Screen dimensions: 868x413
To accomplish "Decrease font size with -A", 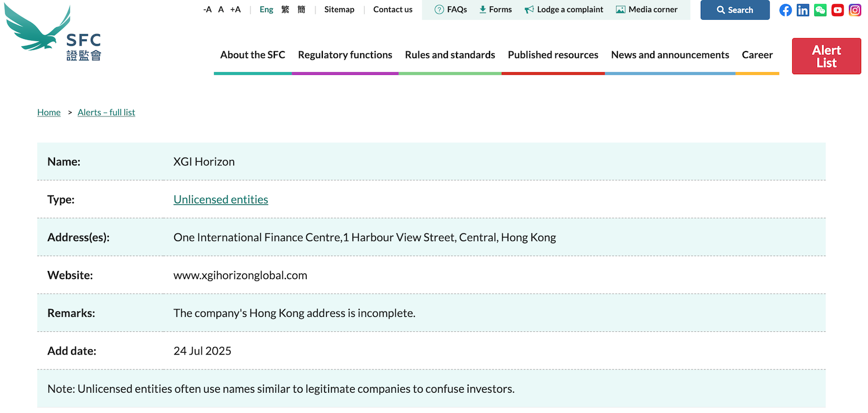I will [207, 9].
